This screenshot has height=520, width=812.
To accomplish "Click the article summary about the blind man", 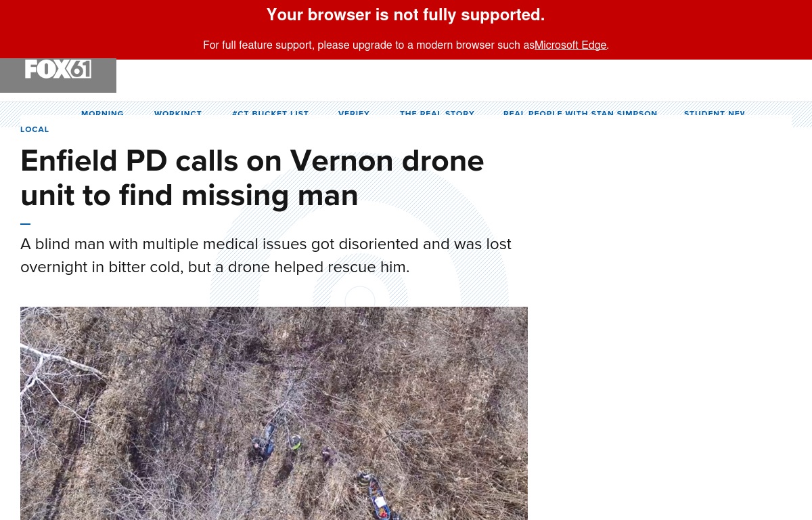I will point(266,255).
